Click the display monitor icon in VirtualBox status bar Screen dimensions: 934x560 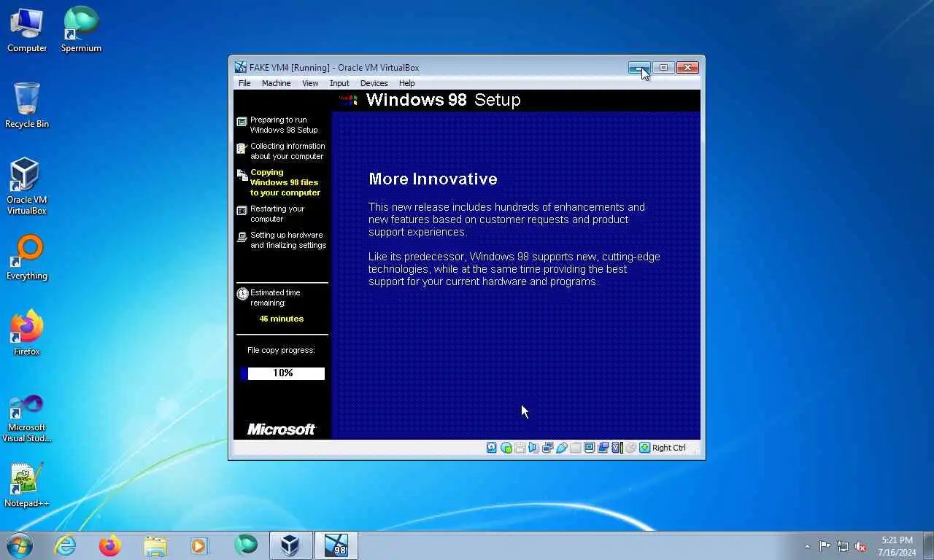pos(589,448)
